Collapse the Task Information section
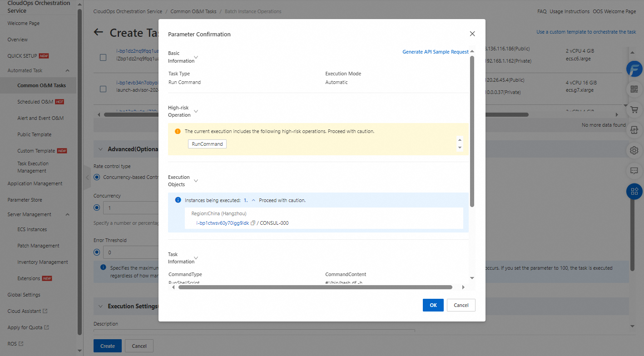This screenshot has width=644, height=356. click(196, 258)
